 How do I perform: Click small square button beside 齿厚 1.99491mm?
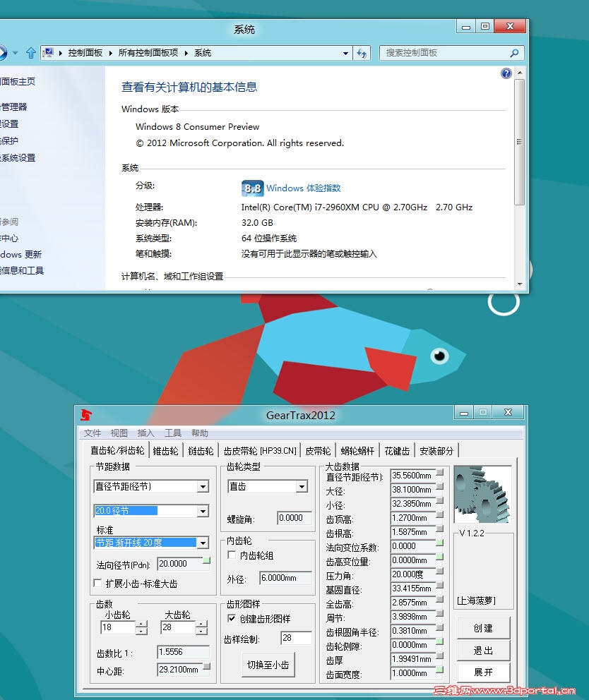[440, 656]
